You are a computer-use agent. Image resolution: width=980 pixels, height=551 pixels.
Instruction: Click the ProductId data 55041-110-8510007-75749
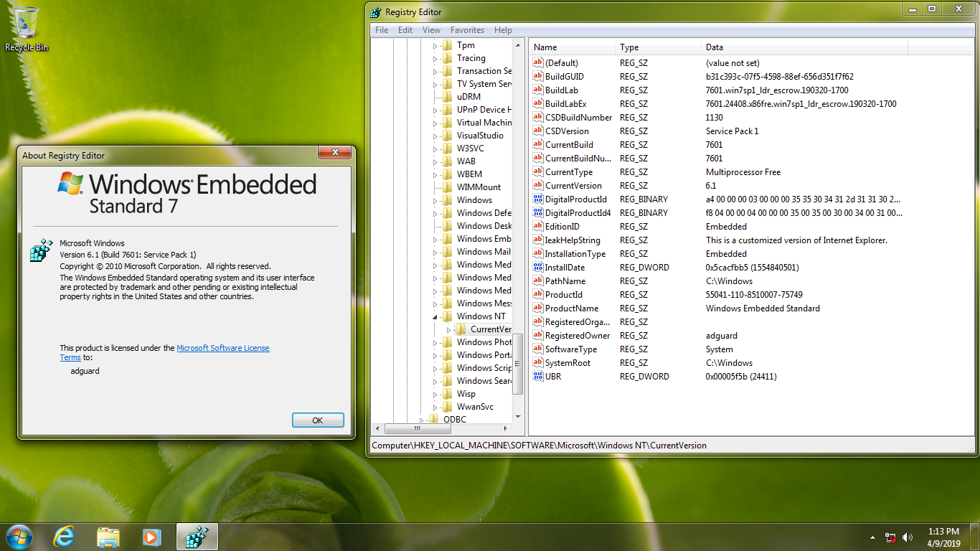pyautogui.click(x=754, y=295)
